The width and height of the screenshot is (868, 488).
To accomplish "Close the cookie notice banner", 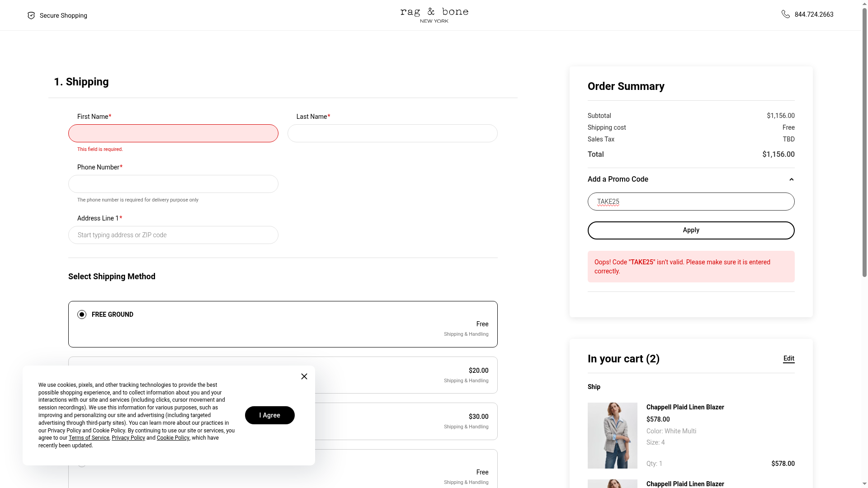I will coord(304,376).
